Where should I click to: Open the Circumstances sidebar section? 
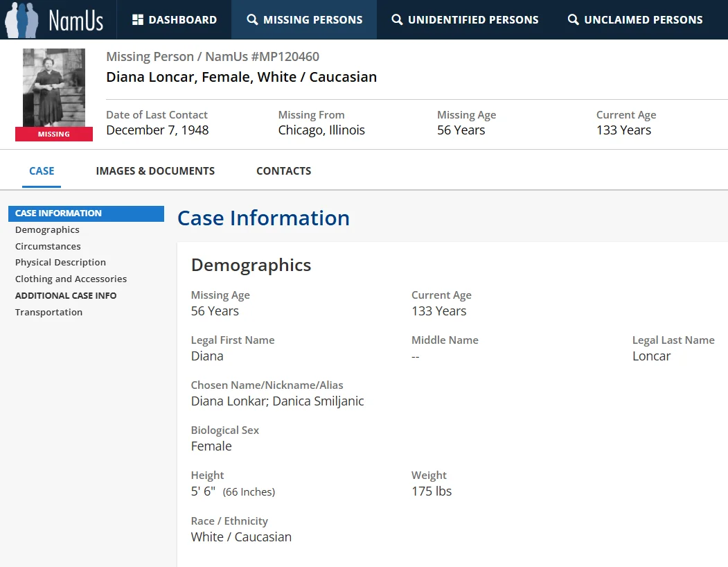coord(48,247)
